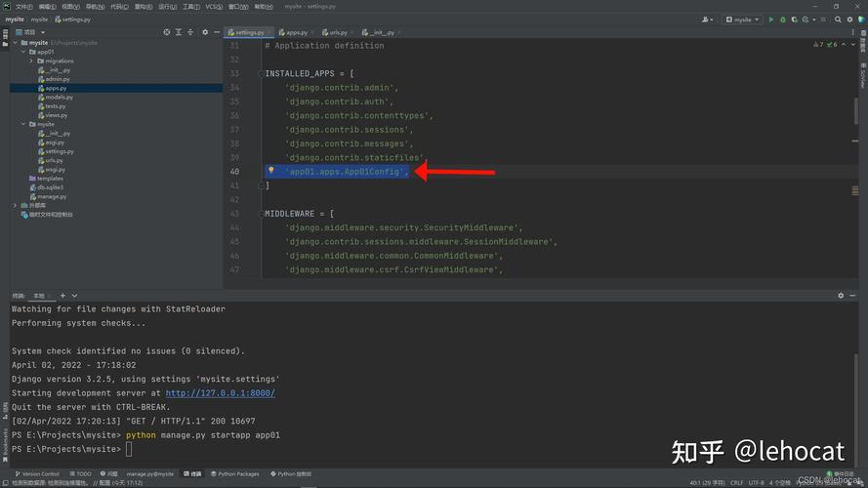Open the manage.py@mysite tool window
The width and height of the screenshot is (868, 488).
tap(150, 473)
